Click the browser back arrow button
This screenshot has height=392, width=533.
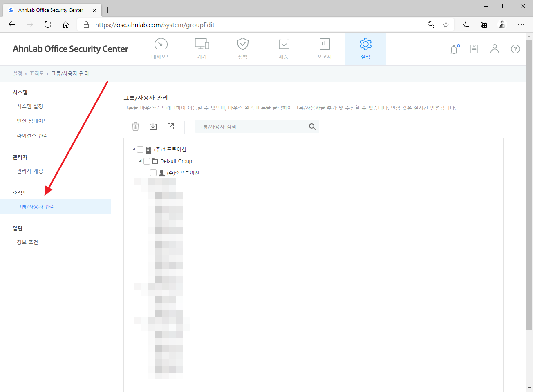pyautogui.click(x=12, y=24)
